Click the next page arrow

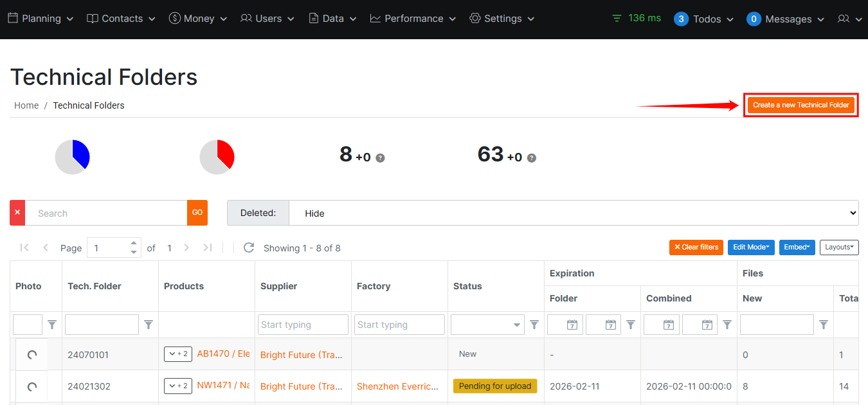[x=186, y=248]
